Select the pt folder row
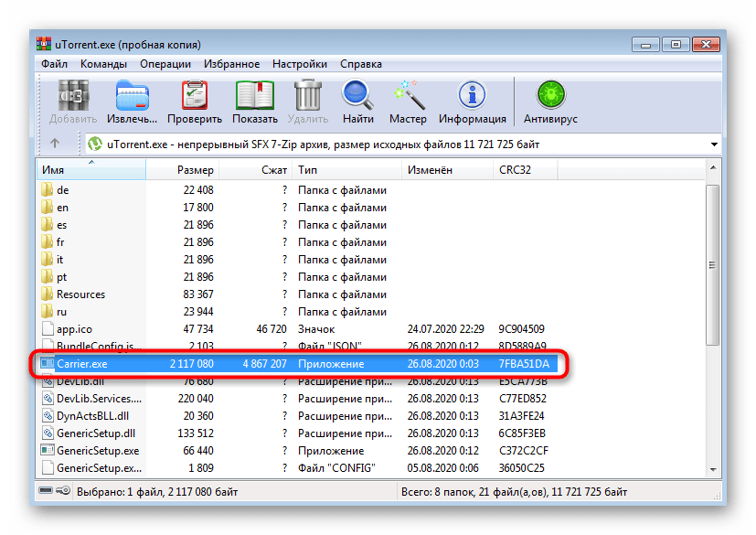This screenshot has height=535, width=756. pos(297,276)
